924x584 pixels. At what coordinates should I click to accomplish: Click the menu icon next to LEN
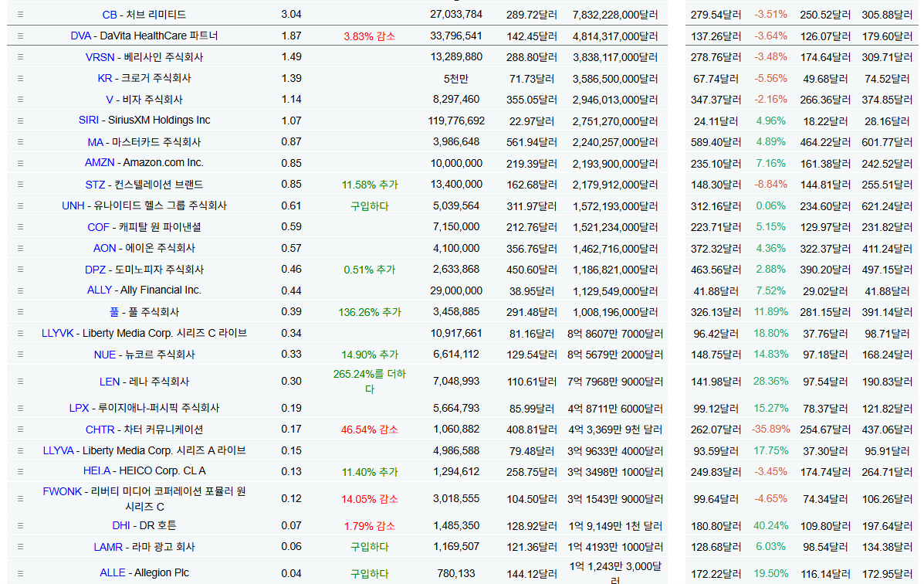click(x=20, y=382)
